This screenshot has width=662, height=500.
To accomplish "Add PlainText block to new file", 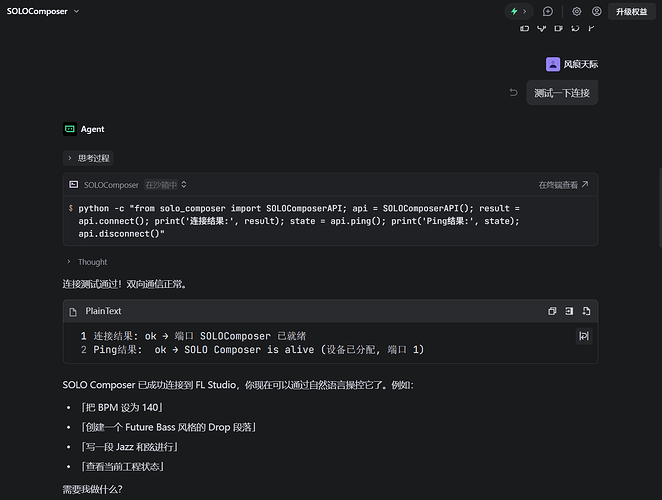I will point(586,311).
